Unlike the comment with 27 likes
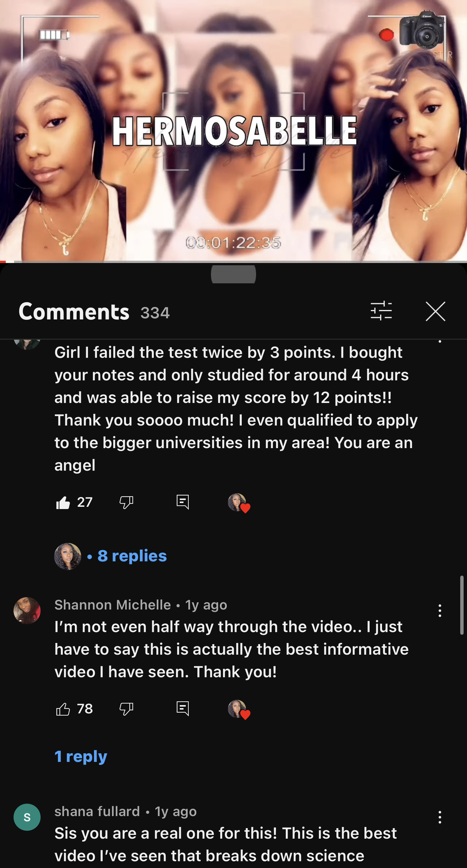The width and height of the screenshot is (467, 868). tap(63, 502)
